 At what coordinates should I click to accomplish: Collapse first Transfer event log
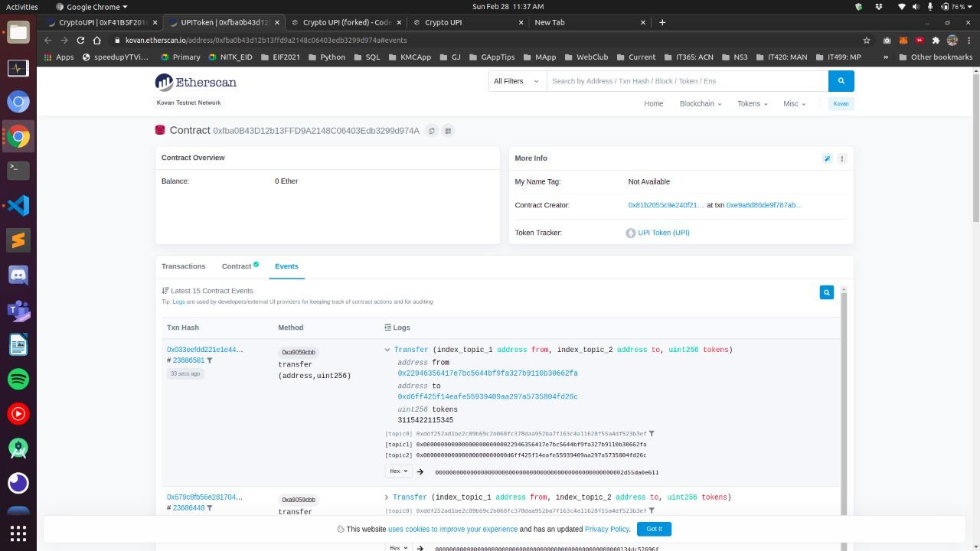tap(387, 350)
